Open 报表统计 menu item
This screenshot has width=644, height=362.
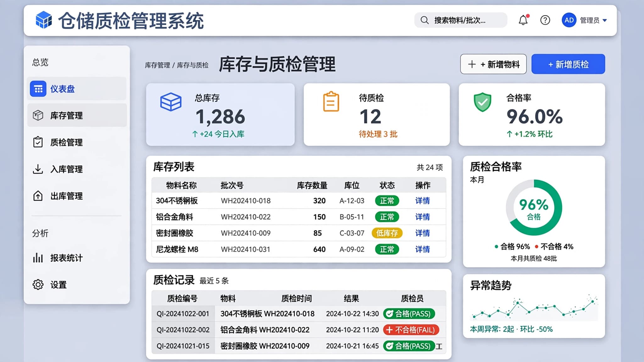coord(77,258)
